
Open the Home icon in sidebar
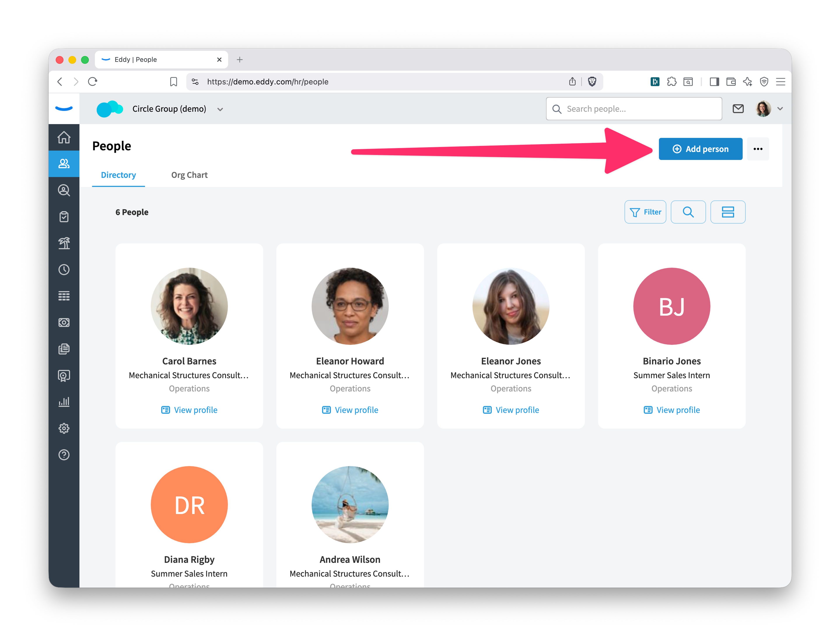64,137
